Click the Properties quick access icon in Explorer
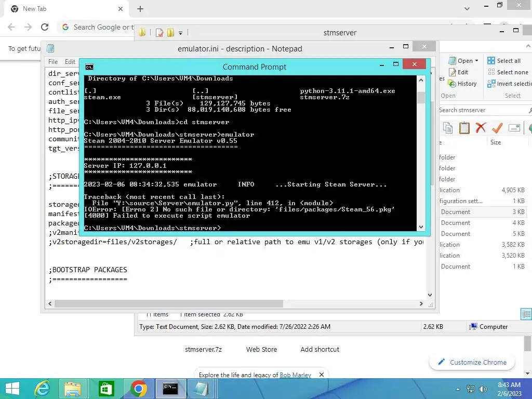This screenshot has height=399, width=532. [x=159, y=33]
